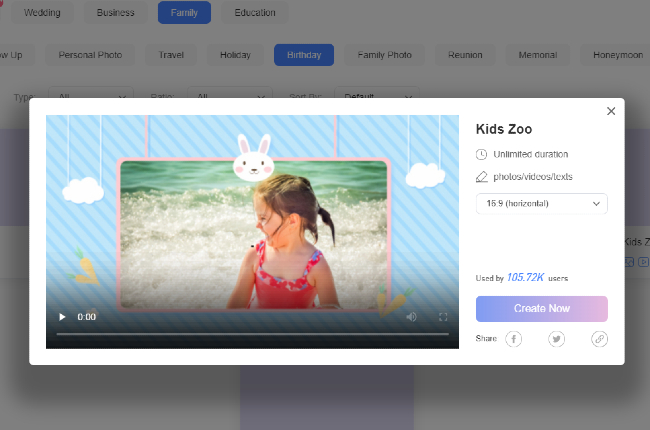This screenshot has width=650, height=430.
Task: Choose the Travel subcategory
Action: 171,55
